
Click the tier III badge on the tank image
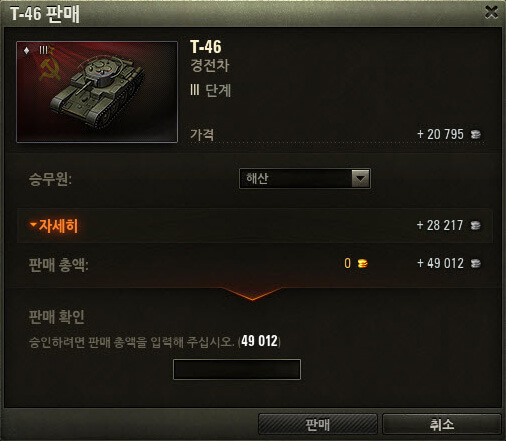tap(43, 50)
